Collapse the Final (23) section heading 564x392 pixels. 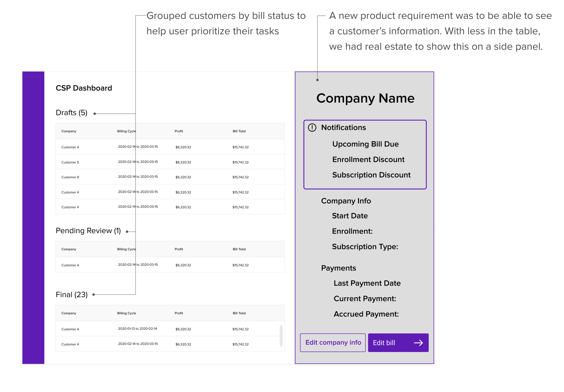click(x=72, y=295)
